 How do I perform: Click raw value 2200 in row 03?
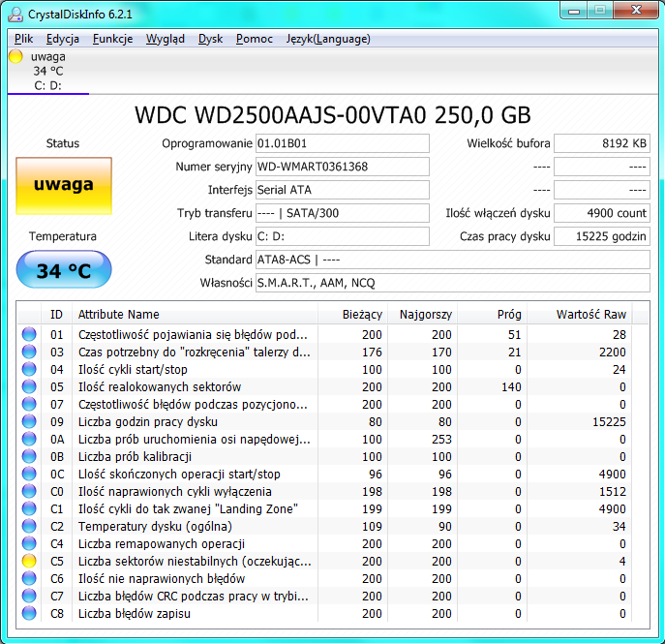(612, 353)
